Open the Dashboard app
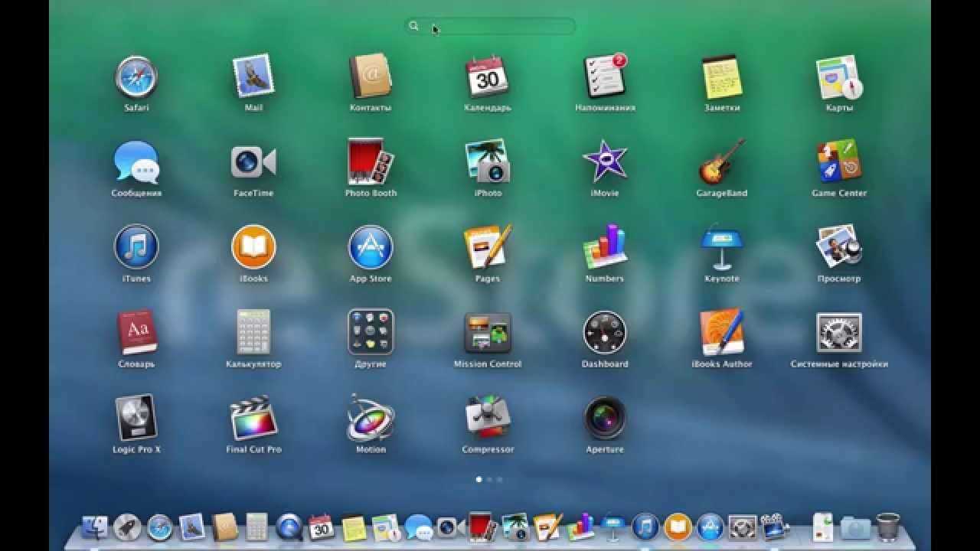This screenshot has width=980, height=551. click(605, 332)
